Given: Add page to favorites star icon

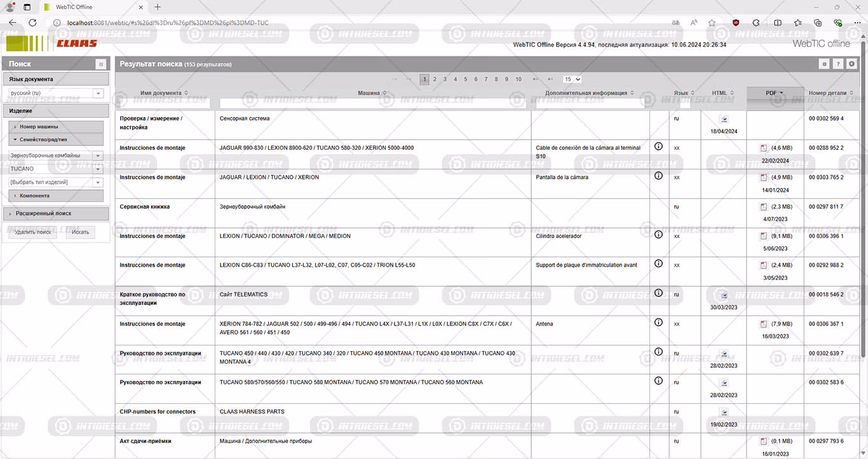Looking at the screenshot, I should click(x=712, y=23).
